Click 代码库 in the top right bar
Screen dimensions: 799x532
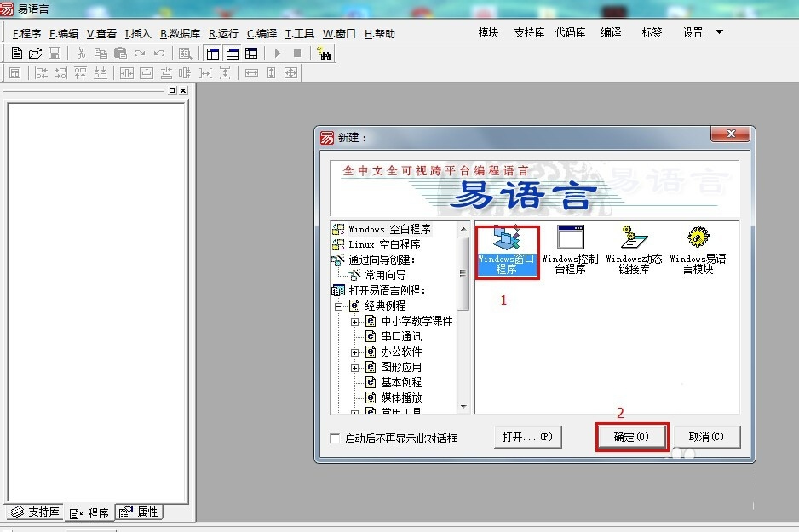tap(570, 32)
